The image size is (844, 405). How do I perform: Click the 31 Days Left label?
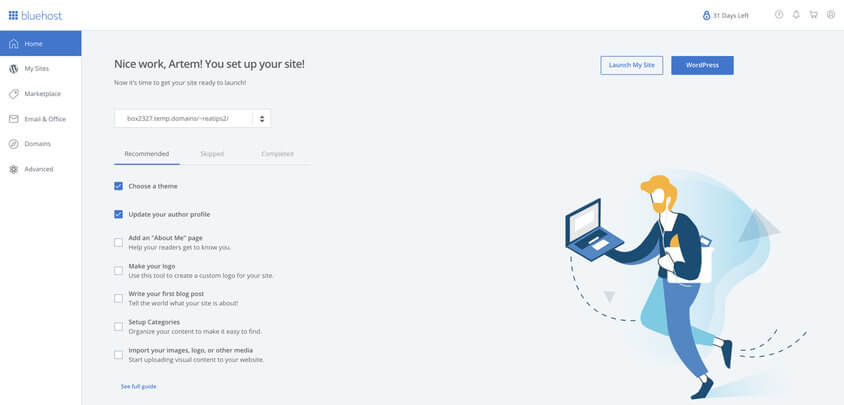[730, 16]
